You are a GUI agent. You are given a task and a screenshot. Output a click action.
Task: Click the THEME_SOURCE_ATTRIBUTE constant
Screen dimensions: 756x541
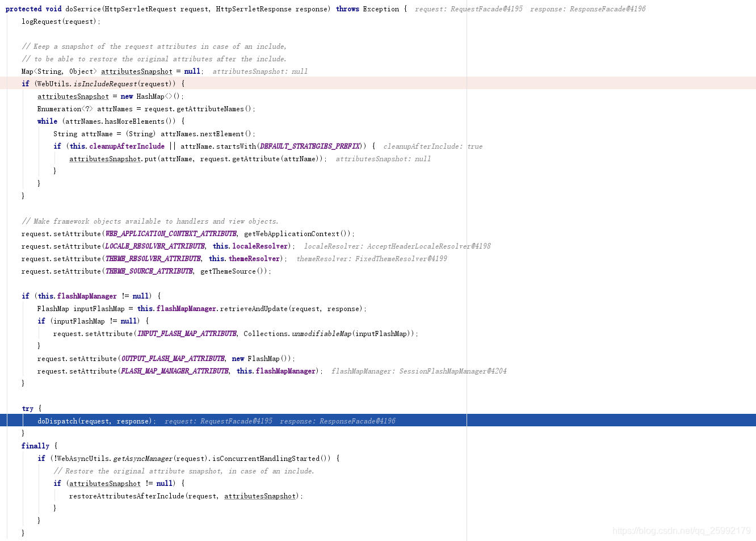(149, 271)
